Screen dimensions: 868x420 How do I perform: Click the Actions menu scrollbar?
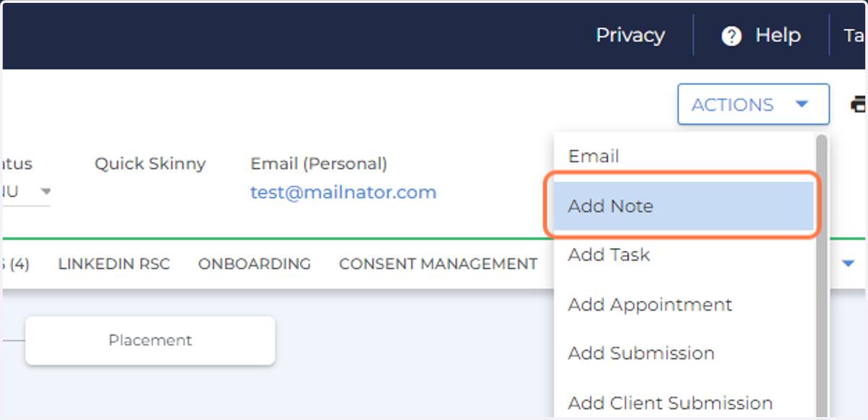822,275
